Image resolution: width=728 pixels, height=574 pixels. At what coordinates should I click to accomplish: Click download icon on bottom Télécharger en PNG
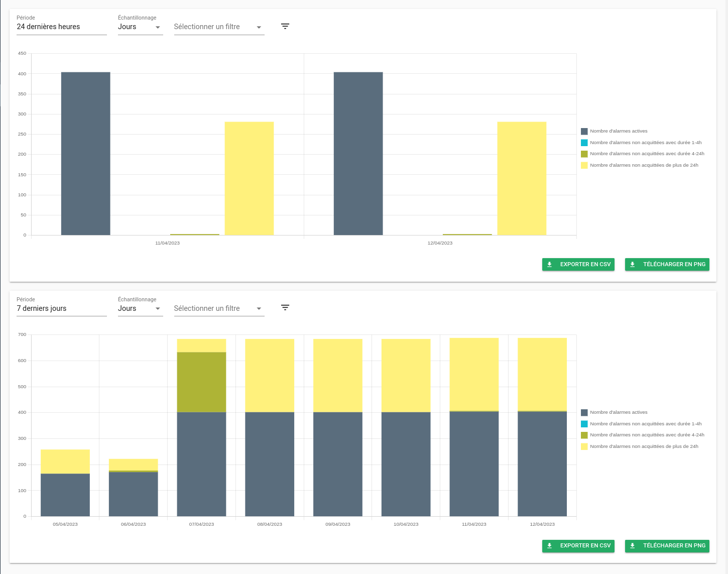[x=633, y=546]
